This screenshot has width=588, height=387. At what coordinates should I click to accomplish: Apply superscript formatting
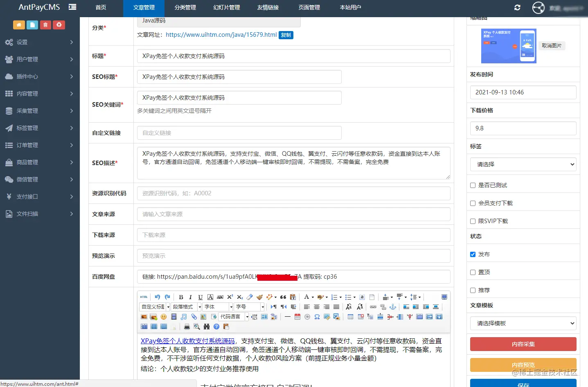tap(230, 297)
